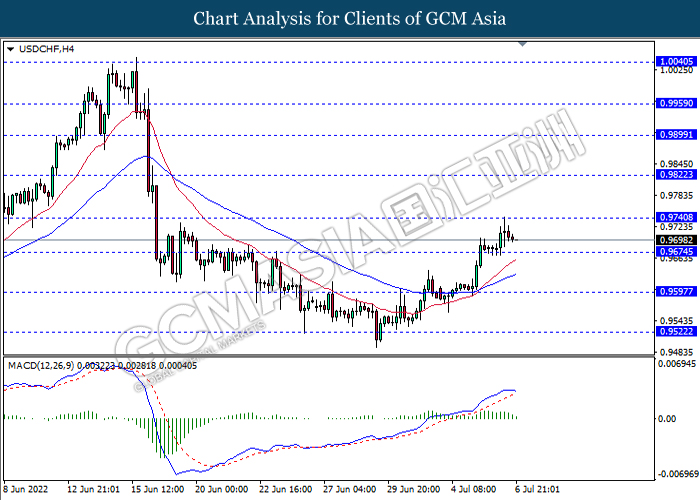This screenshot has height=500, width=700.
Task: Open the USDCHF,H4 chart dropdown arrow
Action: pos(11,49)
